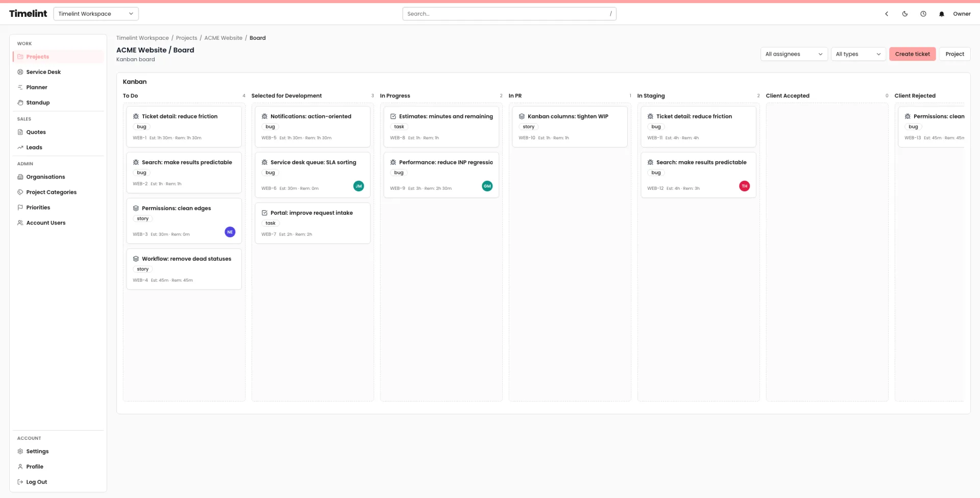Open Quotes using the document icon
The width and height of the screenshot is (980, 498).
19,132
